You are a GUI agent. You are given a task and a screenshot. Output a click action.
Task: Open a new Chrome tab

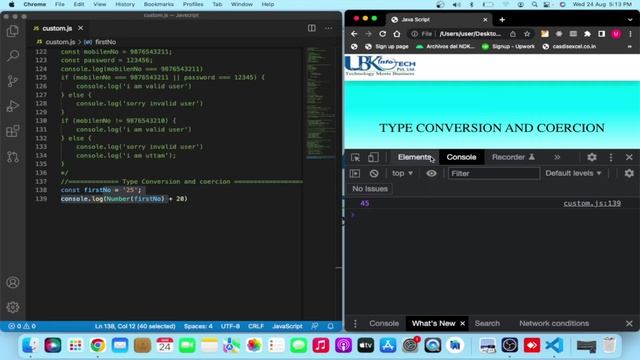point(502,20)
